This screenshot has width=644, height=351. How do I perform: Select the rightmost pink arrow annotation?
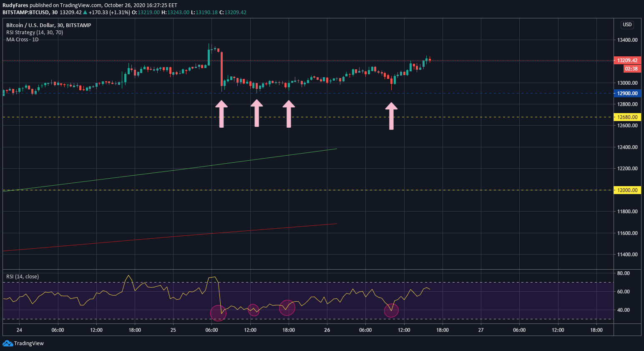pyautogui.click(x=391, y=116)
